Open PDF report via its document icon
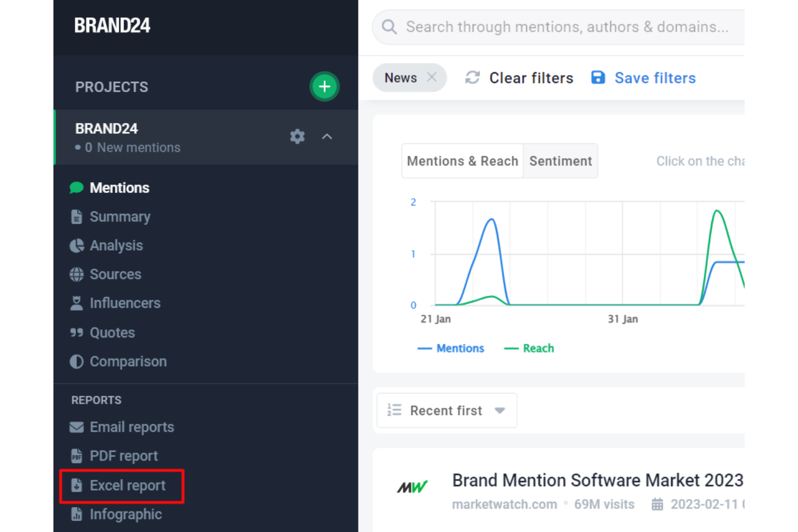The height and width of the screenshot is (532, 798). pos(77,455)
